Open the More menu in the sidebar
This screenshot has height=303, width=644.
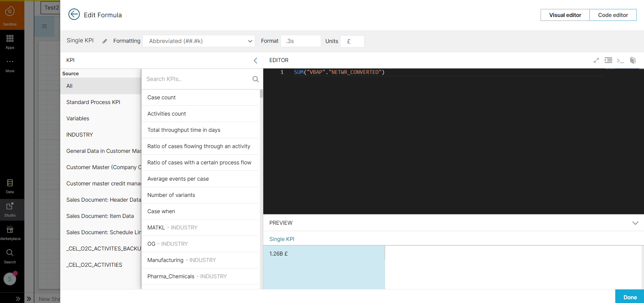coord(10,65)
